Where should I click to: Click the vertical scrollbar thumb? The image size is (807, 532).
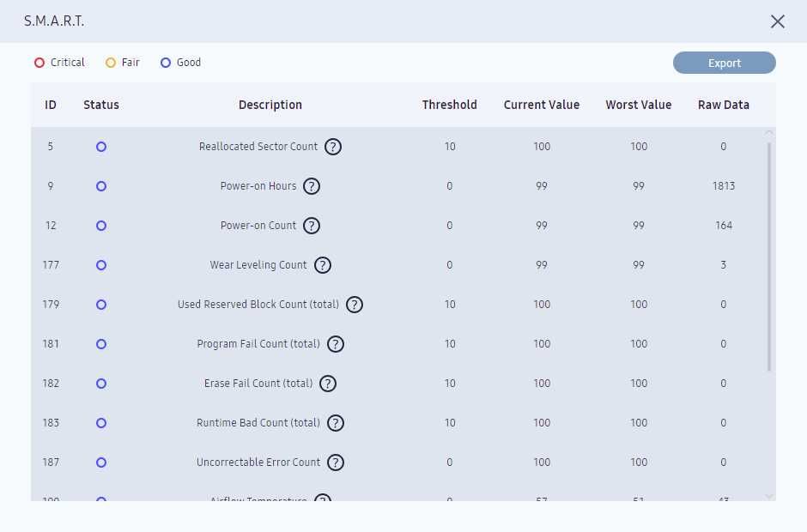point(769,257)
